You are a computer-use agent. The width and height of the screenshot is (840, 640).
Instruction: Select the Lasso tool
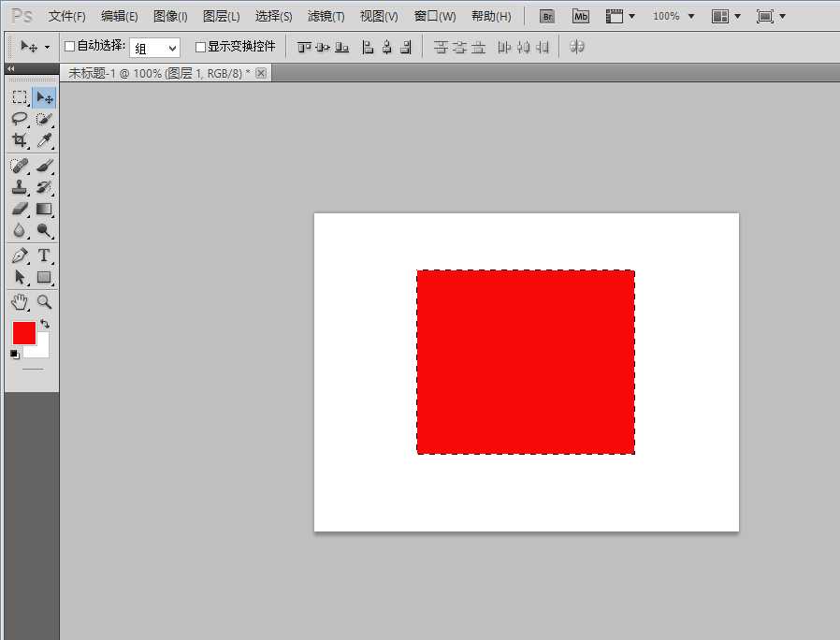19,119
